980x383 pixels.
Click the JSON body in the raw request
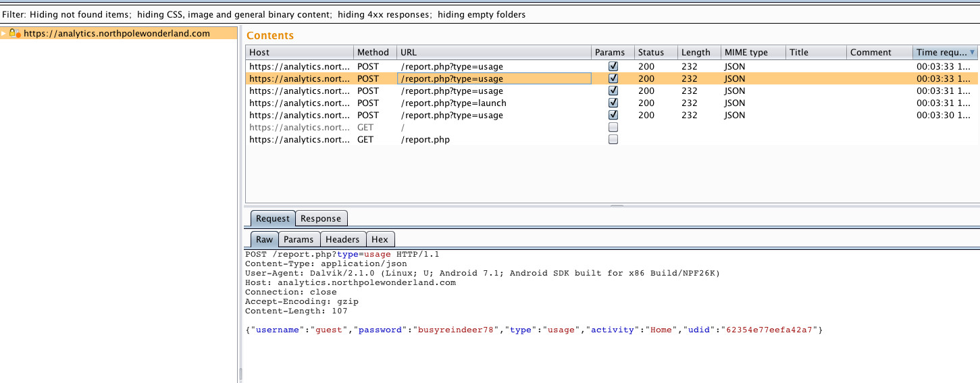click(534, 330)
